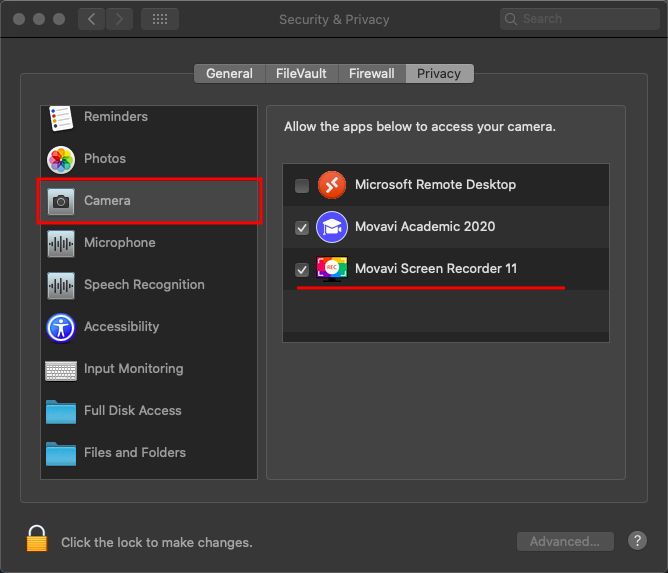Viewport: 668px width, 573px height.
Task: Select Full Disk Access label
Action: coord(133,410)
